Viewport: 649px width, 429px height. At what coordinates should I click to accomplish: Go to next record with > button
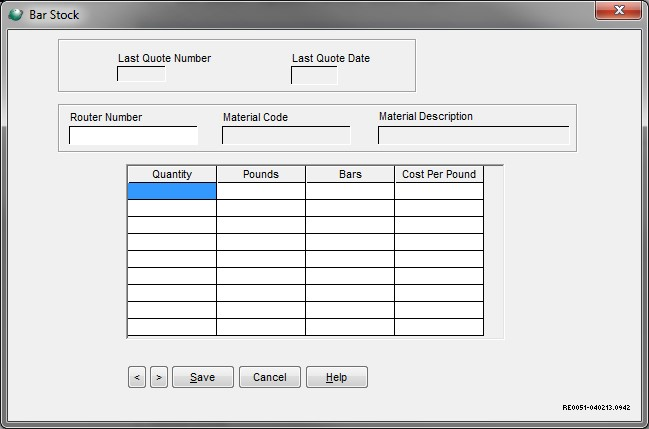(x=159, y=377)
